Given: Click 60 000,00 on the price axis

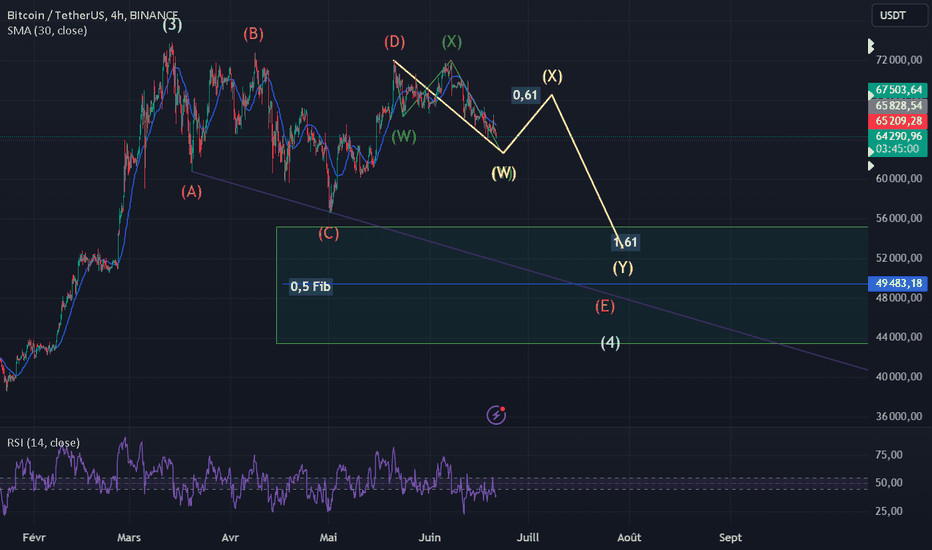Looking at the screenshot, I should [899, 178].
